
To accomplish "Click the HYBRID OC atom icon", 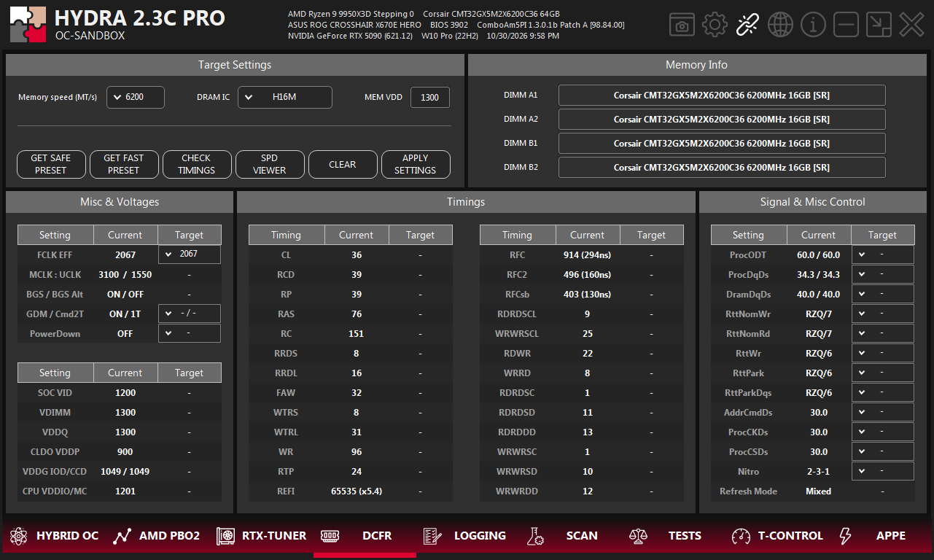I will click(18, 536).
